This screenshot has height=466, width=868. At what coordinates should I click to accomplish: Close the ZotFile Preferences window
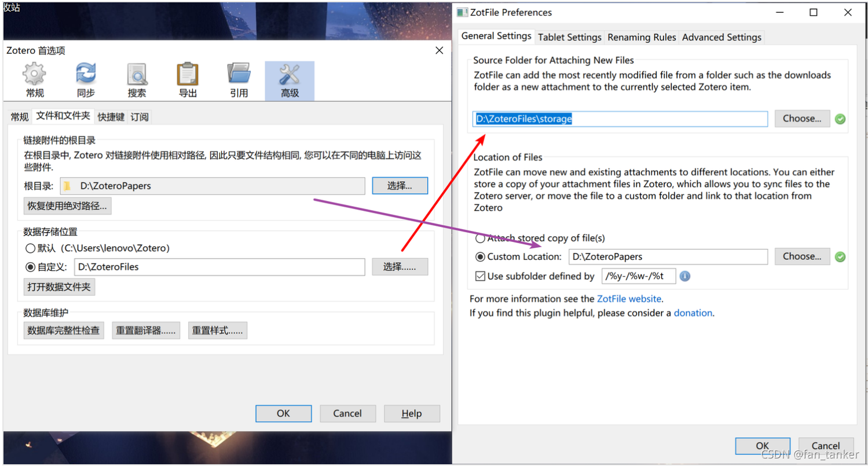[847, 12]
